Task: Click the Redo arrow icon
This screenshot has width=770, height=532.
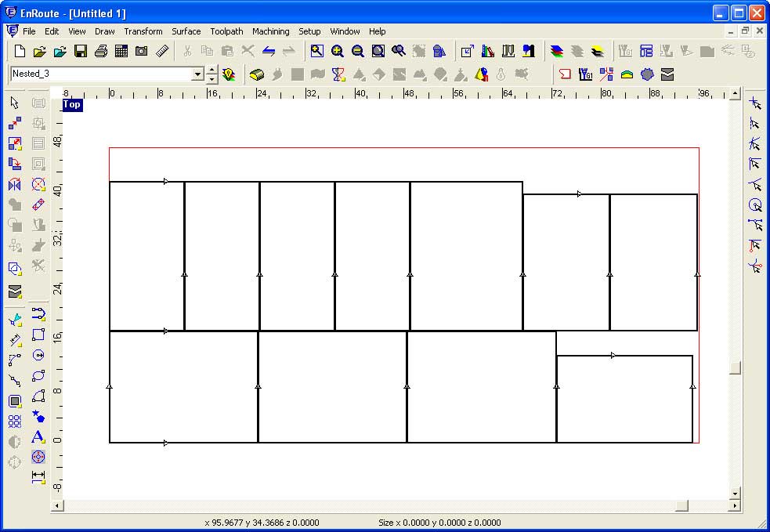Action: point(289,51)
